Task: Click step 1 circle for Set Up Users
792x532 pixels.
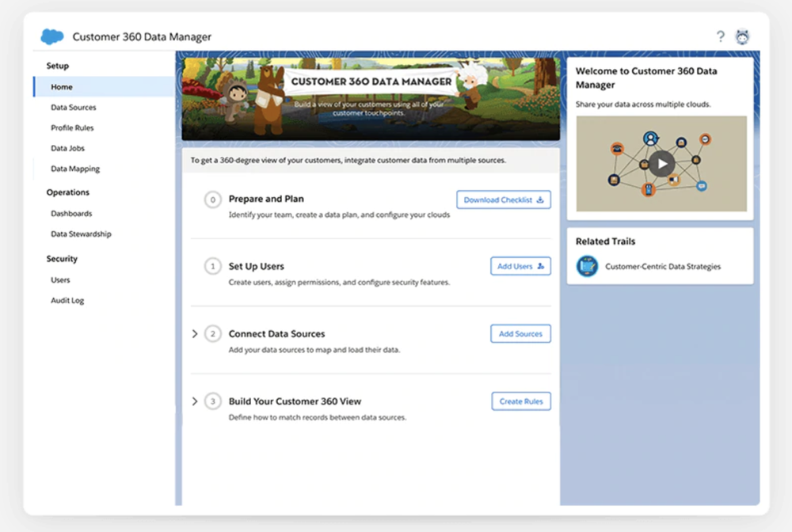Action: (x=212, y=266)
